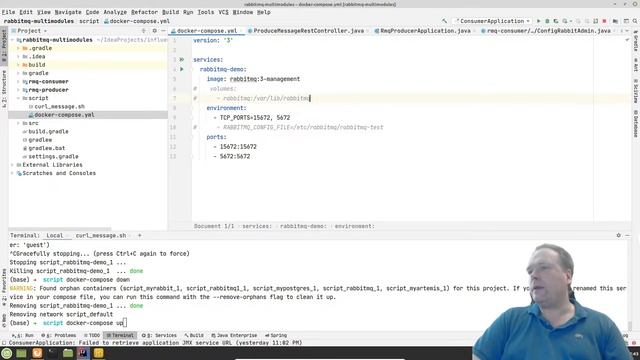Expand the build folder
Screen dimensions: 640x360
coord(18,65)
